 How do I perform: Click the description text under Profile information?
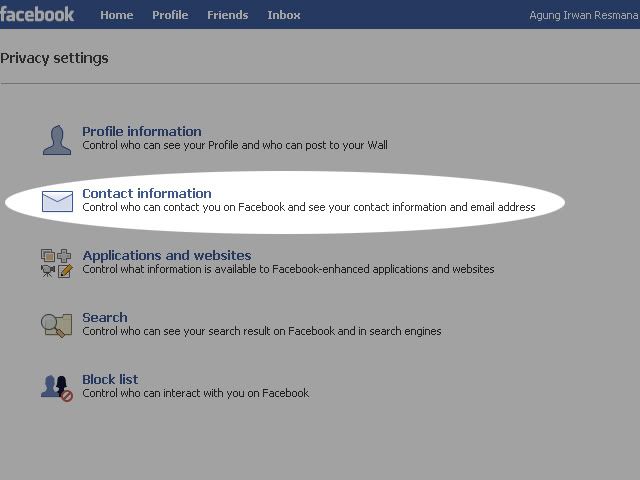235,145
